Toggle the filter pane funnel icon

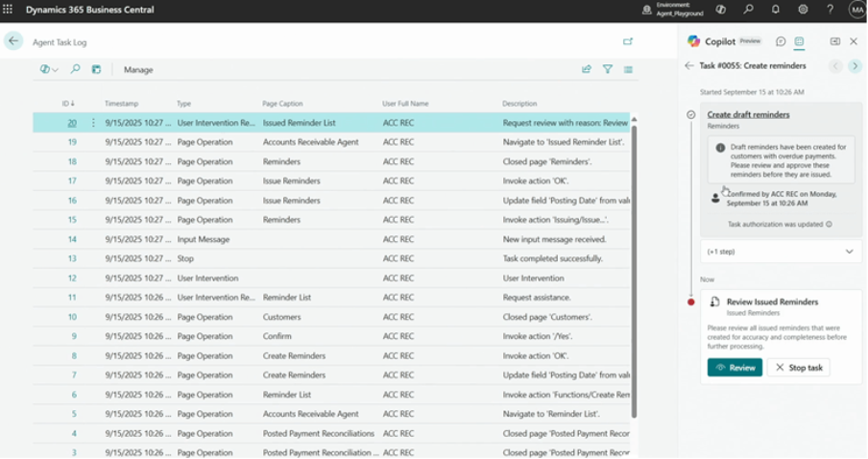point(608,69)
